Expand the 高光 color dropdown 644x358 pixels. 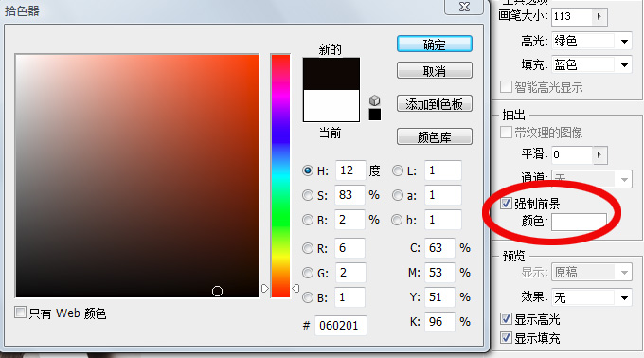click(625, 41)
